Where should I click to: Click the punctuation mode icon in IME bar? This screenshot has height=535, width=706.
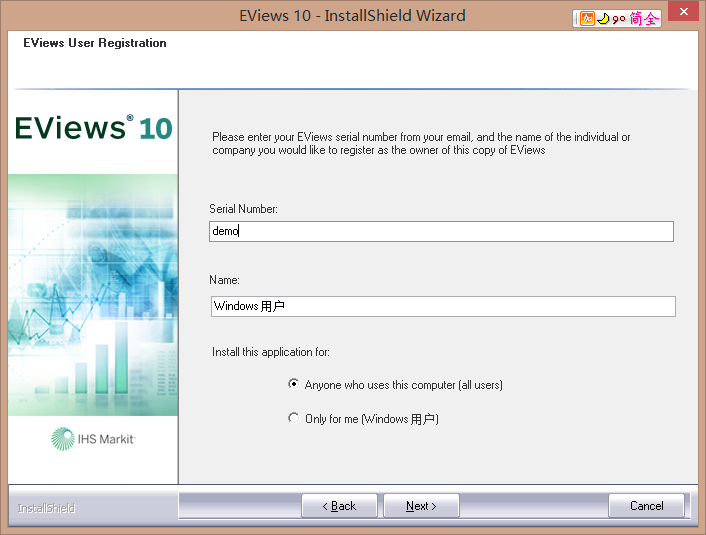(x=619, y=18)
